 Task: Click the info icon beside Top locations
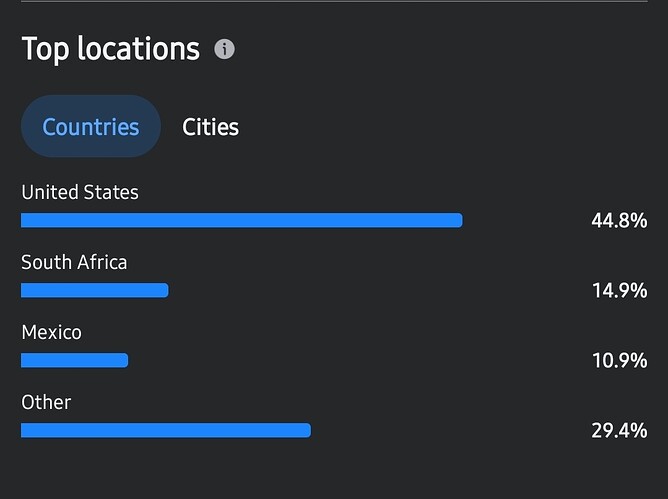pos(225,49)
